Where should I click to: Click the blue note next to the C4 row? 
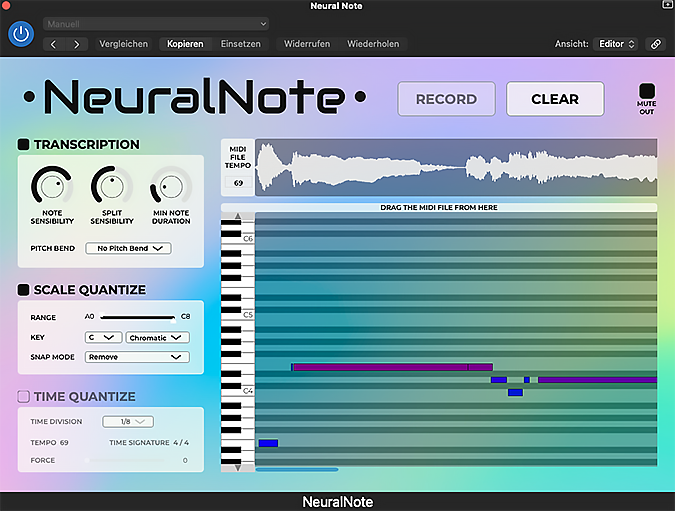coord(515,392)
